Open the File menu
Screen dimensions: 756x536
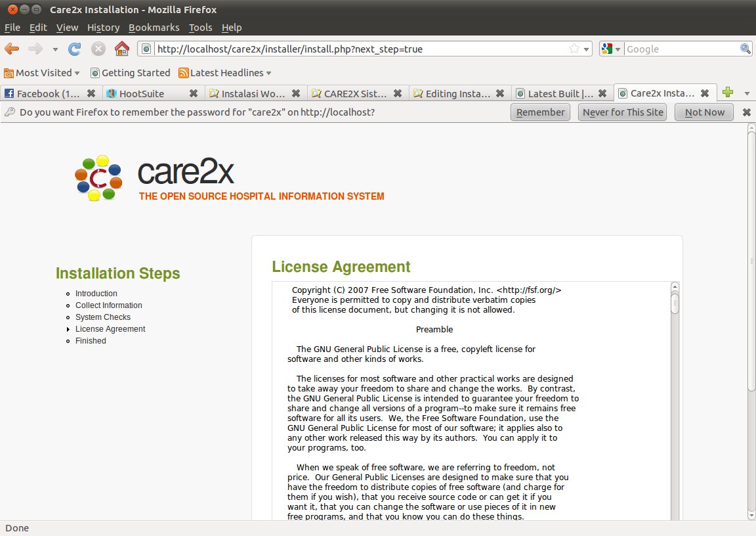click(12, 28)
